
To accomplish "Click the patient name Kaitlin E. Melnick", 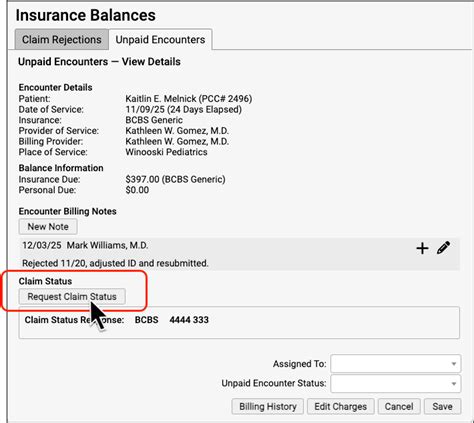I will tap(189, 99).
